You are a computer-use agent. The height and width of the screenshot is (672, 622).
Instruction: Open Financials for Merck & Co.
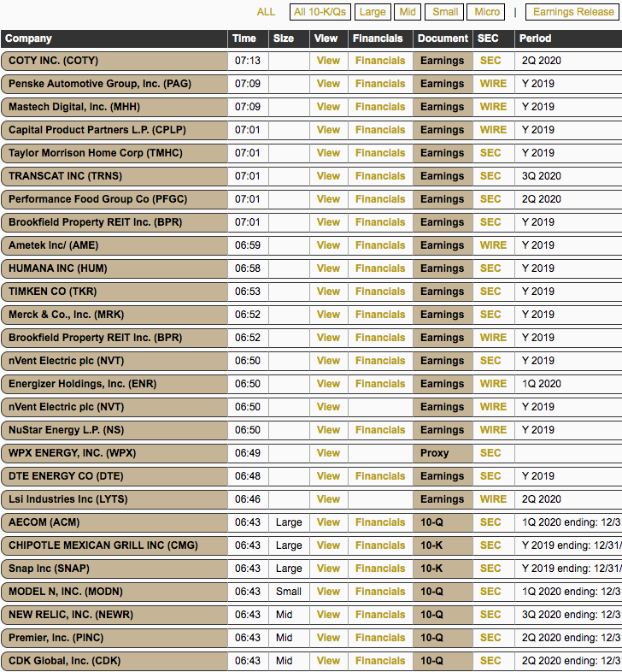380,315
